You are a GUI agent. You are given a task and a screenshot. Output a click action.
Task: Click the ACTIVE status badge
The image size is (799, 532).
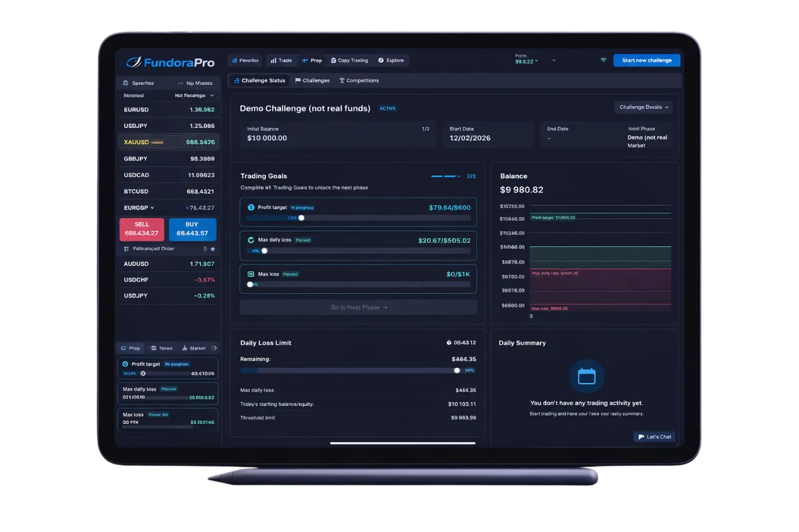(x=388, y=109)
